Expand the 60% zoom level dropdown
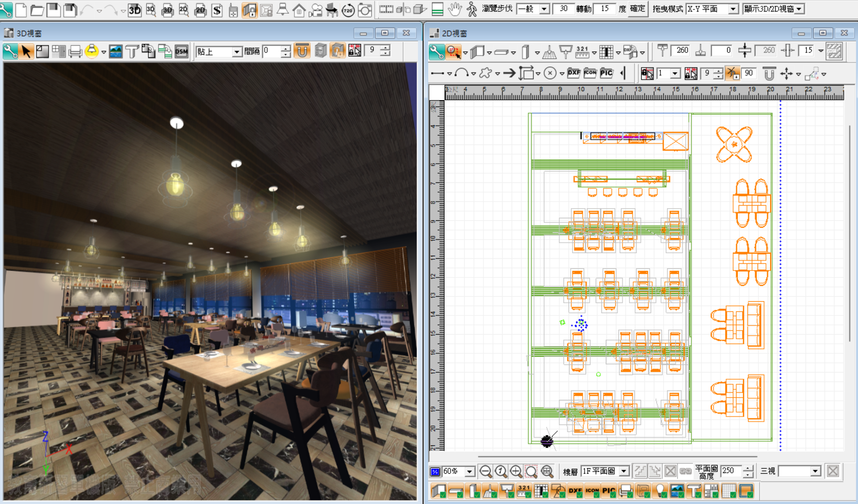The width and height of the screenshot is (858, 504). [x=469, y=471]
